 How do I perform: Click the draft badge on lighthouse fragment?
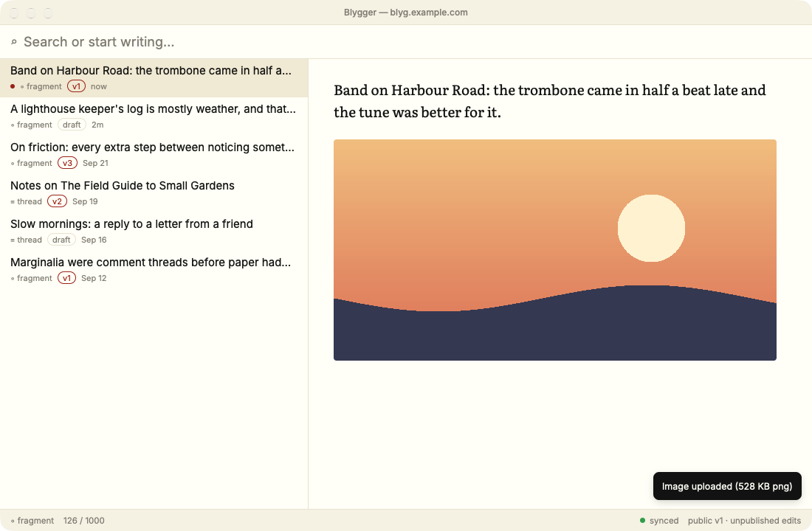(72, 125)
